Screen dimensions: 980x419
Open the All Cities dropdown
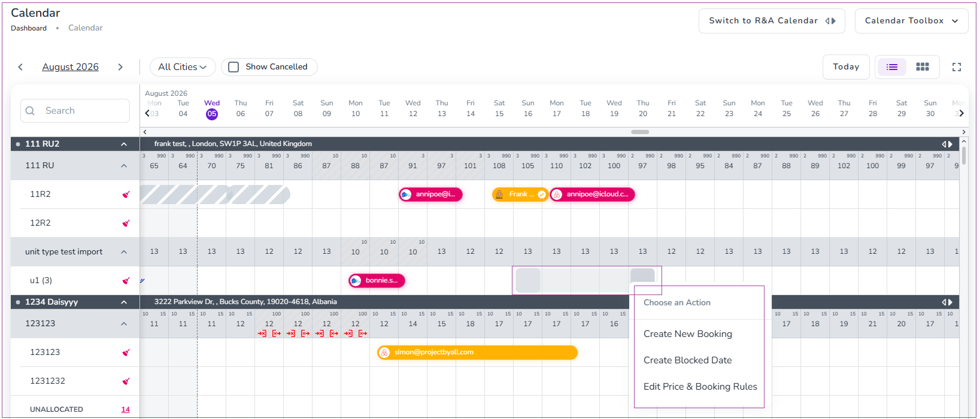183,67
